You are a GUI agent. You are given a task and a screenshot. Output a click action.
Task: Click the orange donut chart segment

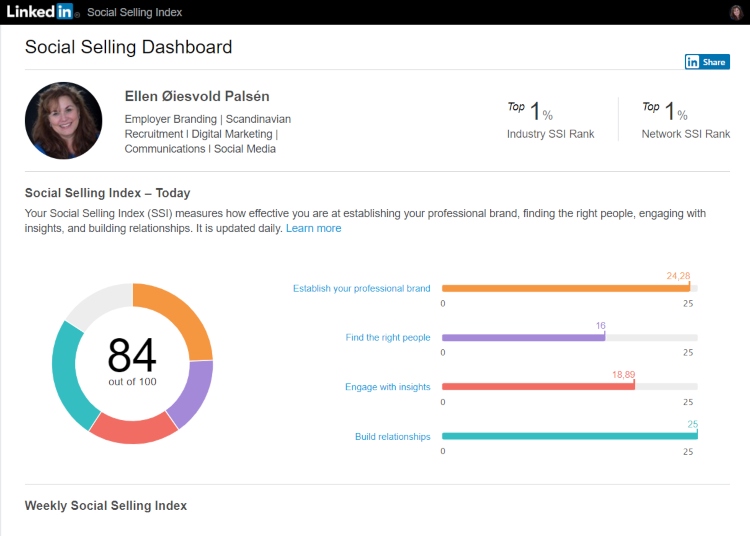(x=184, y=315)
